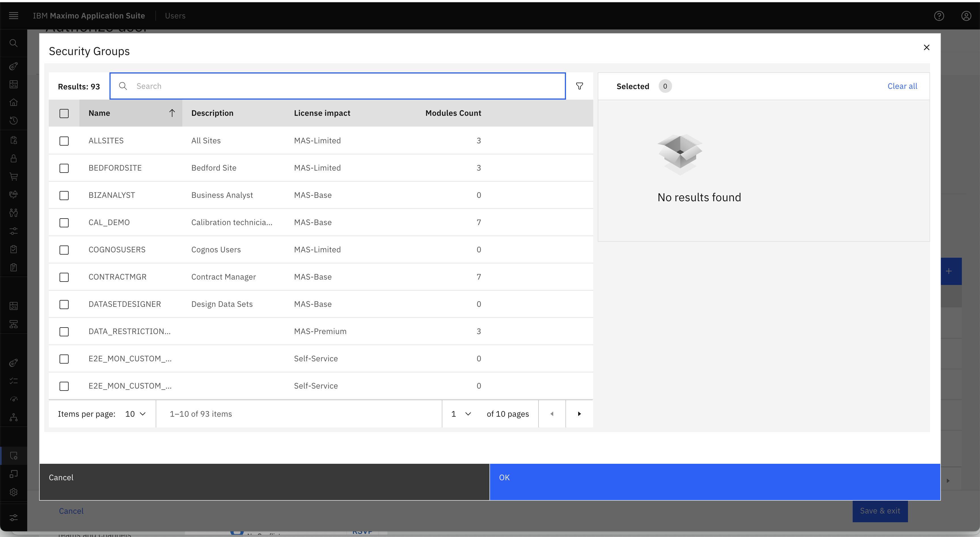
Task: Sort by the Name column header
Action: 130,113
